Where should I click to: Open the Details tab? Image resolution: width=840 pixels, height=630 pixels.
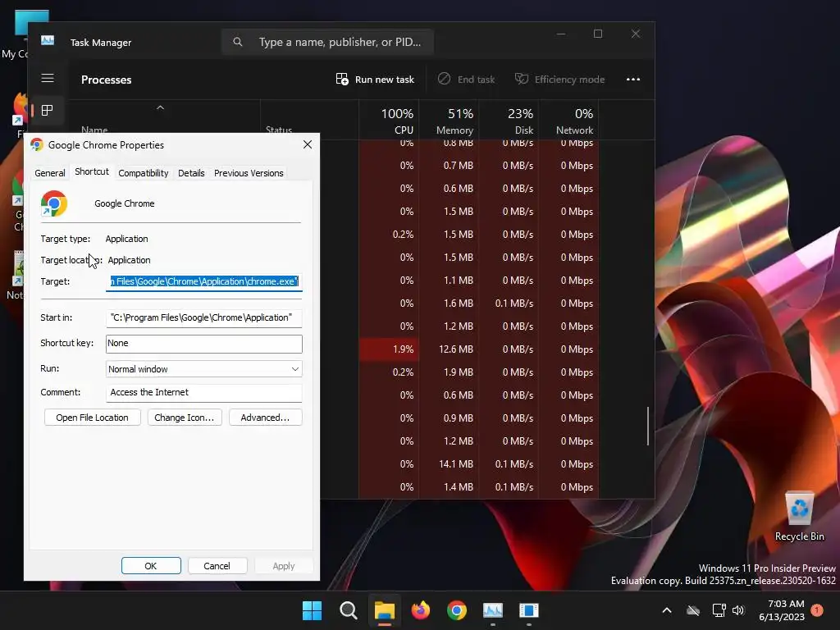pyautogui.click(x=191, y=173)
